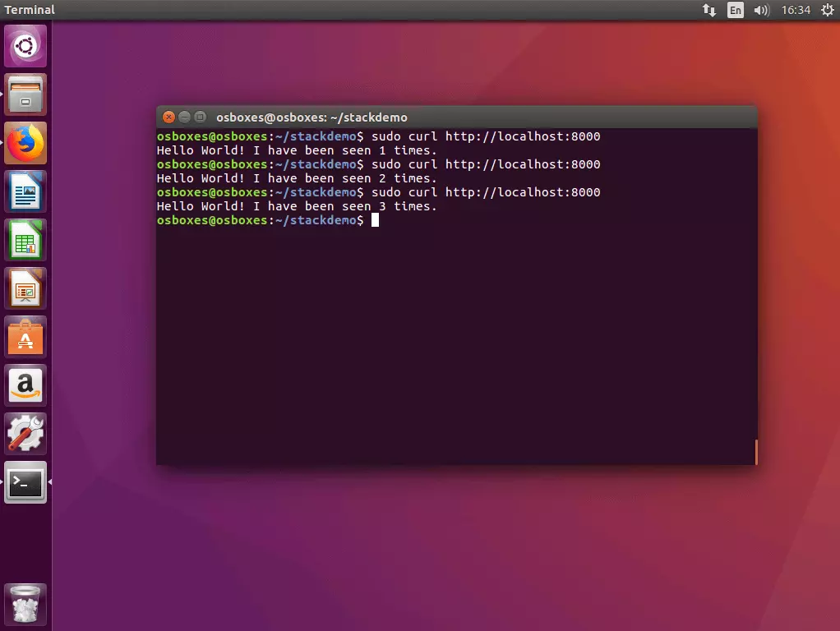Launch Firefox web browser
The width and height of the screenshot is (840, 631).
tap(25, 144)
